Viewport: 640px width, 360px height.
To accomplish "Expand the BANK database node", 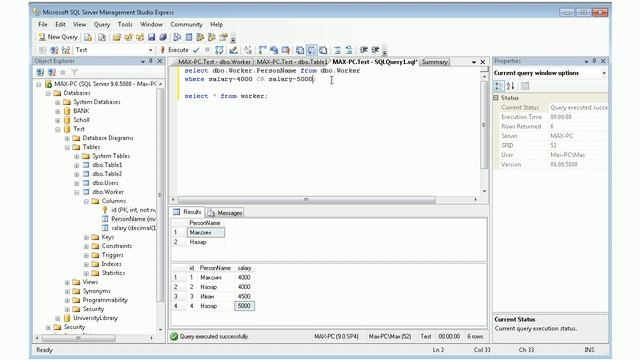I will (58, 111).
